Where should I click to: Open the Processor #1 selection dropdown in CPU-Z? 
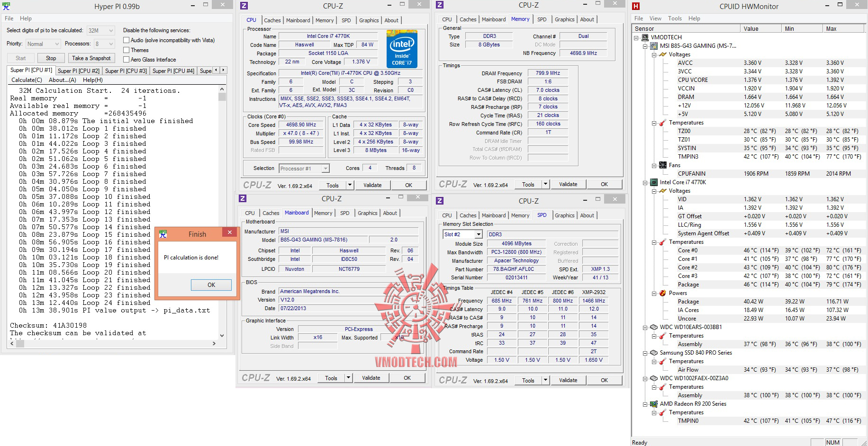(x=304, y=169)
